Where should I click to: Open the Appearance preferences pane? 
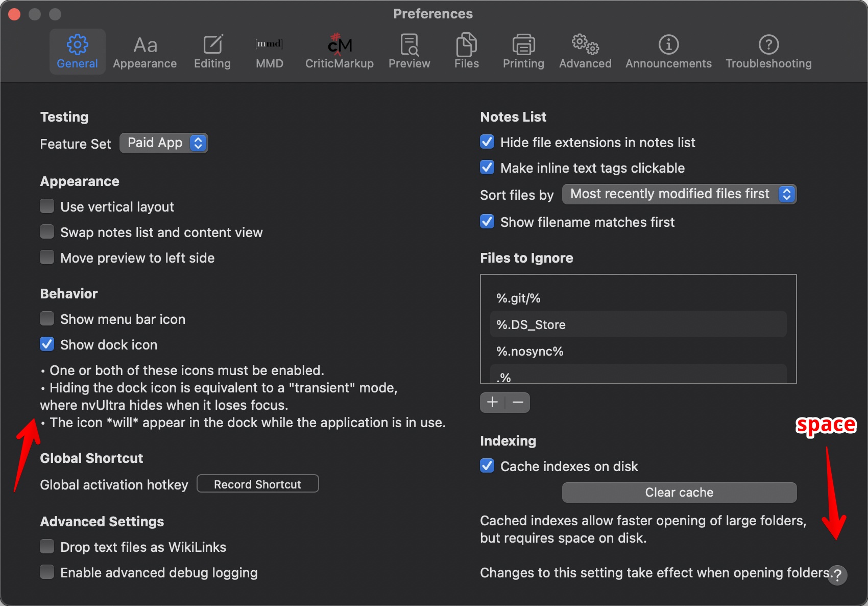[x=144, y=52]
